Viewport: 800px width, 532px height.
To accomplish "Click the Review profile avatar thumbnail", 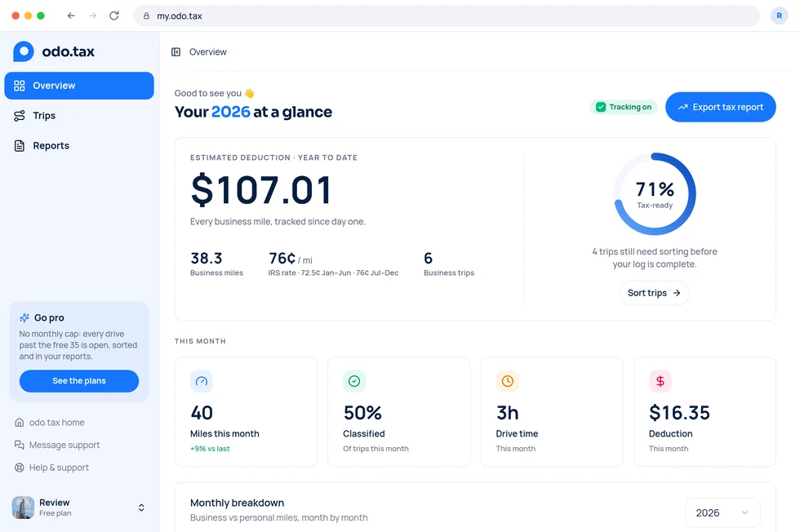I will pos(23,508).
